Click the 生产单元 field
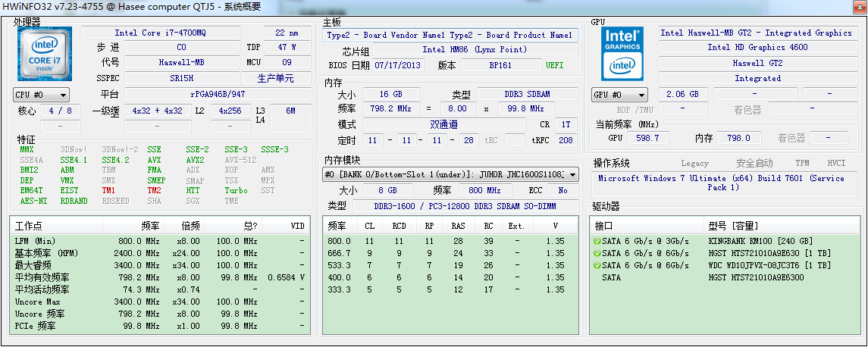This screenshot has width=868, height=347. click(276, 78)
